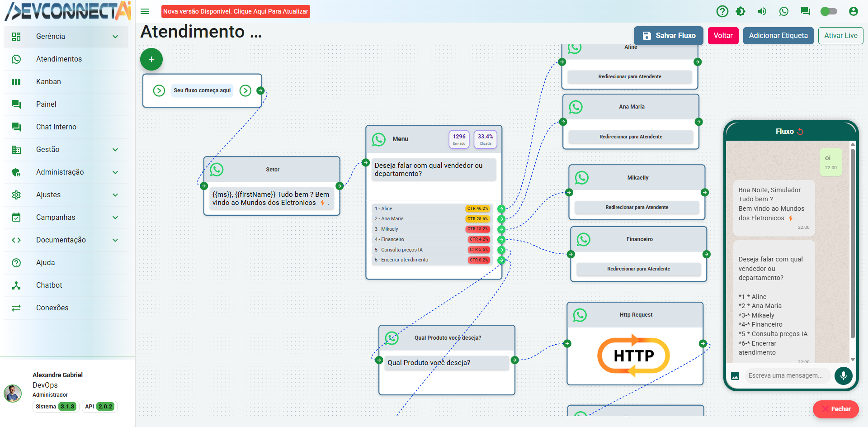Click the microphone button in simulator
The image size is (868, 427).
[x=843, y=375]
